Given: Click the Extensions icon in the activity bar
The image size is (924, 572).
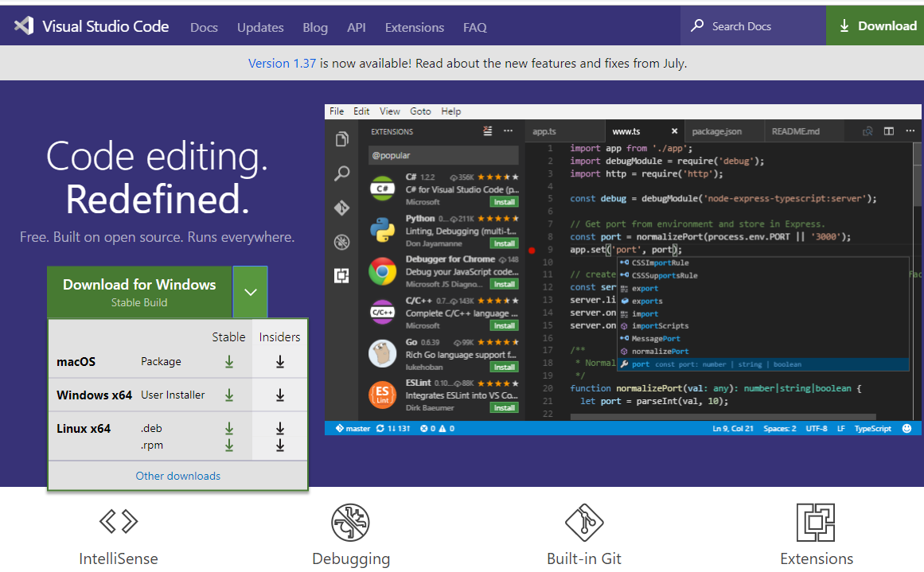Looking at the screenshot, I should coord(342,275).
